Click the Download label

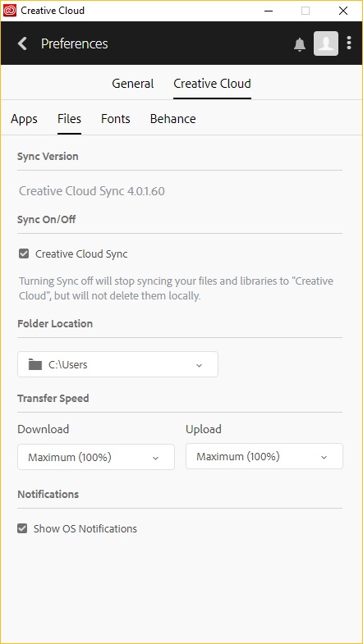tap(44, 429)
